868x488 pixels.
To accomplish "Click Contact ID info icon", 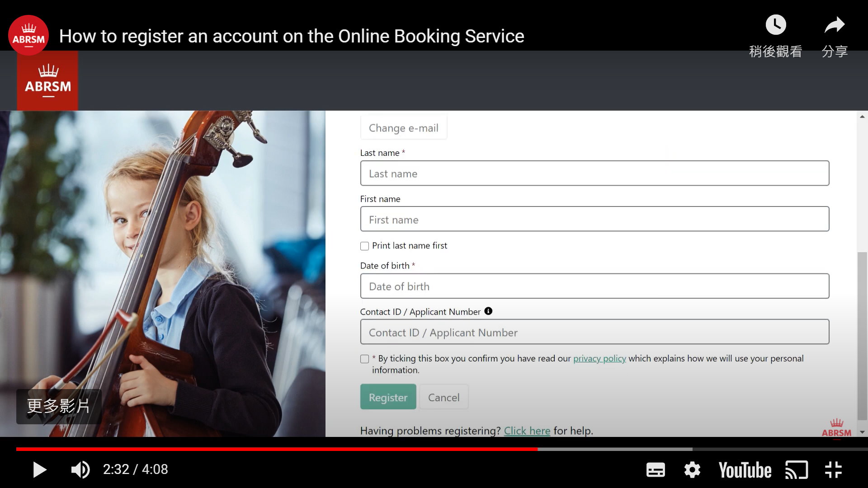I will pyautogui.click(x=488, y=311).
